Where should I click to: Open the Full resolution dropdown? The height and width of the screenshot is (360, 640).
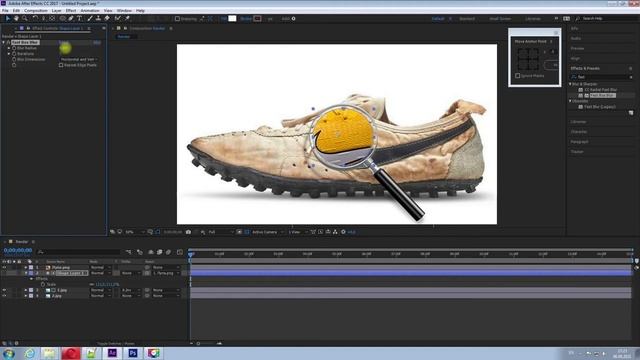(x=220, y=232)
